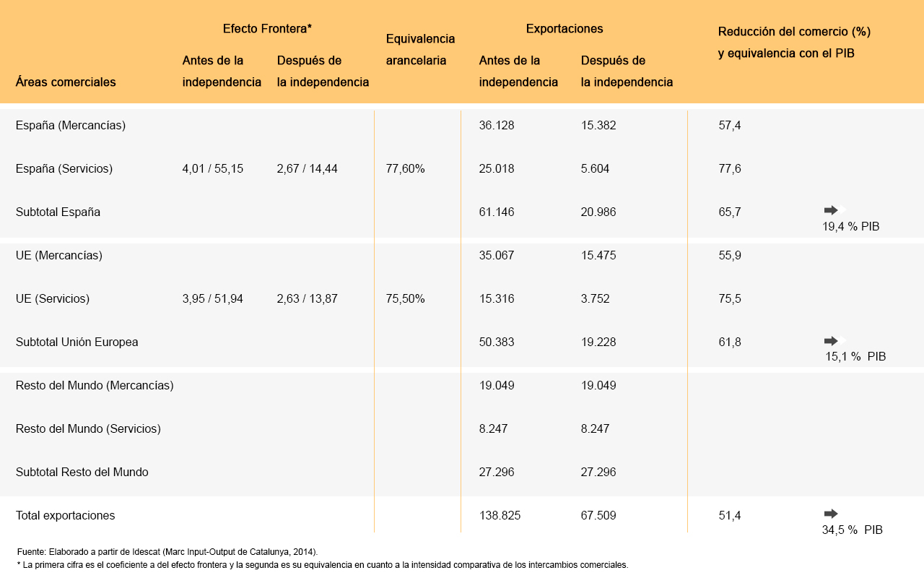Screen dimensions: 924x578
Task: Click the 4,01 / 55,15 border effect cell
Action: (213, 168)
